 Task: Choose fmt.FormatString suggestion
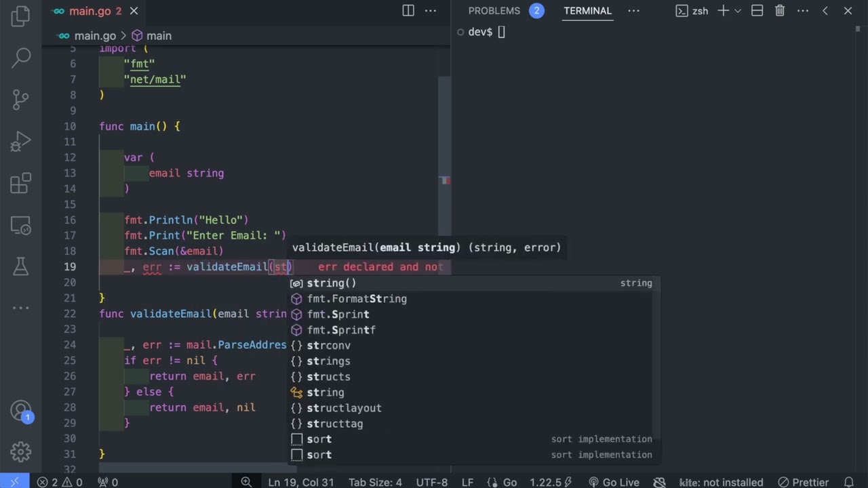(472, 299)
